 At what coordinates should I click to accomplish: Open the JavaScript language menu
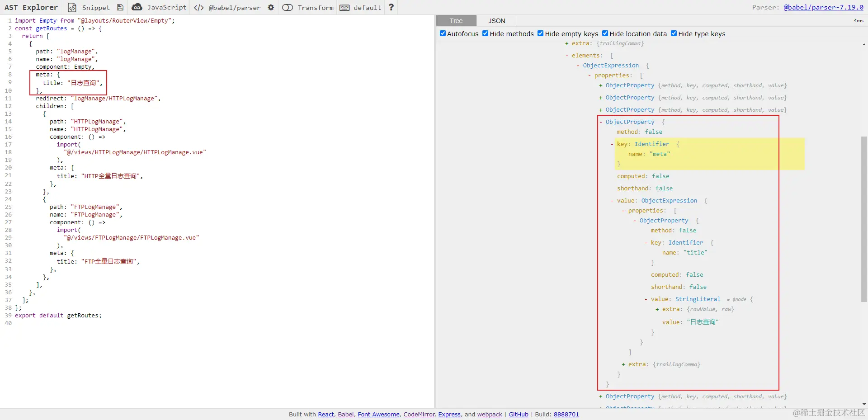point(167,7)
